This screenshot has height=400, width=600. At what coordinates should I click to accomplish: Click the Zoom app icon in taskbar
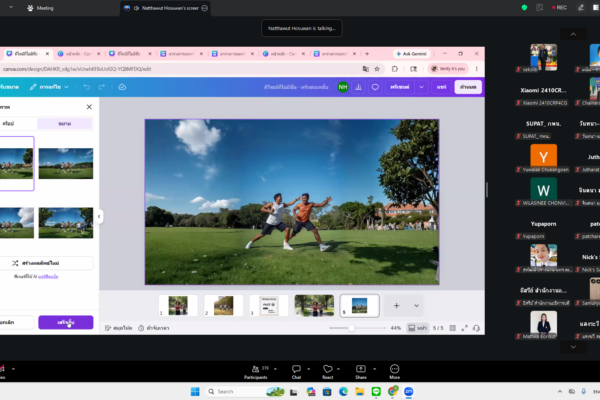click(x=409, y=392)
